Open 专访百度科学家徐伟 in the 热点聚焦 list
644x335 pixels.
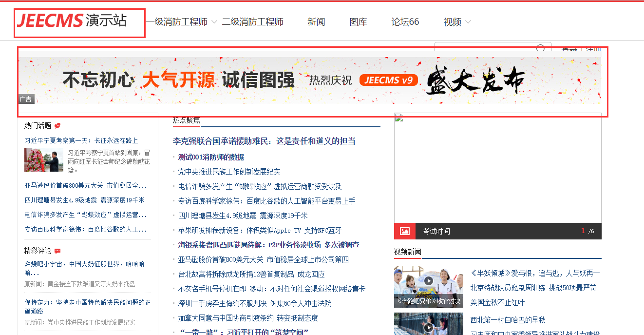click(x=267, y=201)
